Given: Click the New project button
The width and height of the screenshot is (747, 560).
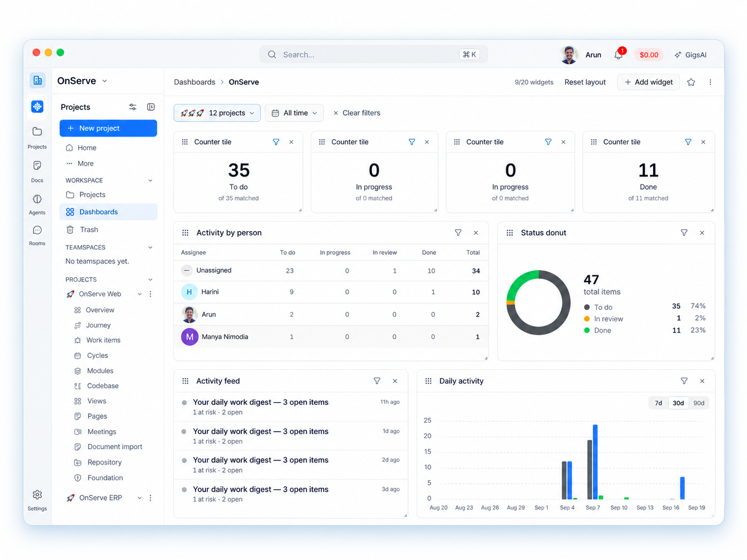Looking at the screenshot, I should [108, 128].
